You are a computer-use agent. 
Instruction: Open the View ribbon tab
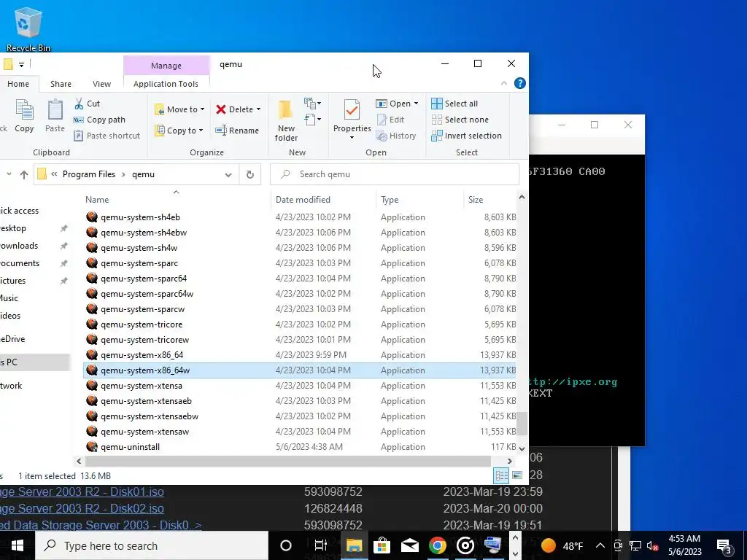tap(101, 84)
